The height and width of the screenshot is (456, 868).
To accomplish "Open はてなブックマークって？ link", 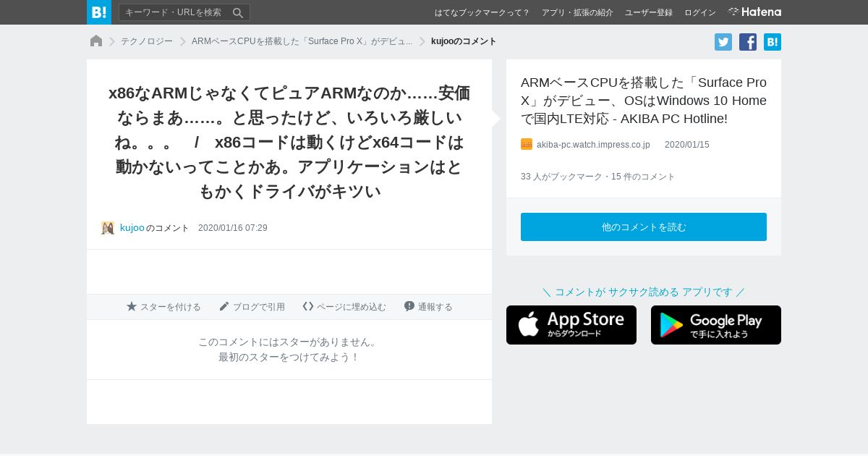I will coord(482,12).
